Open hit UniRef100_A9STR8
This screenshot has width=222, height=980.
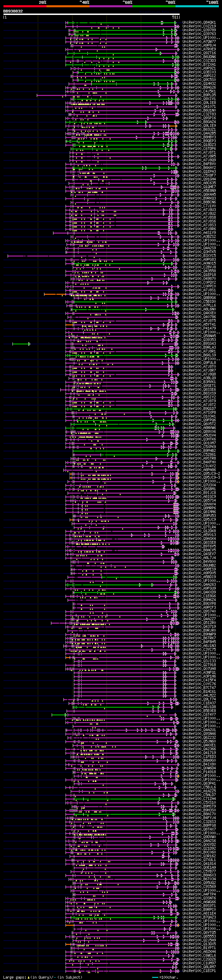199,459
